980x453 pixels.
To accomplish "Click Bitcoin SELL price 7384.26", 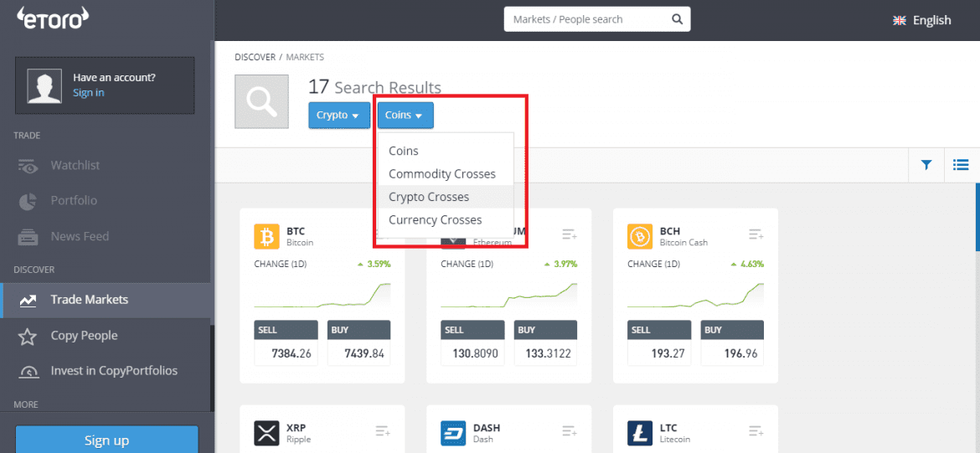I will [x=286, y=354].
